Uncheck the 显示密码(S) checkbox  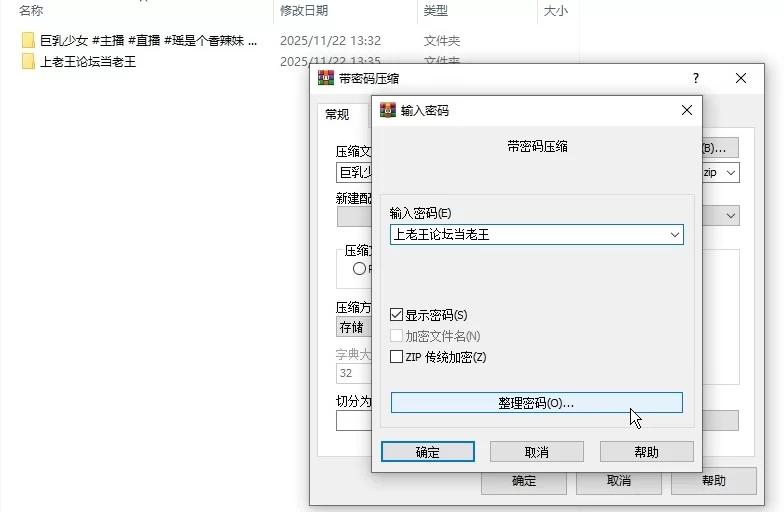pyautogui.click(x=397, y=315)
